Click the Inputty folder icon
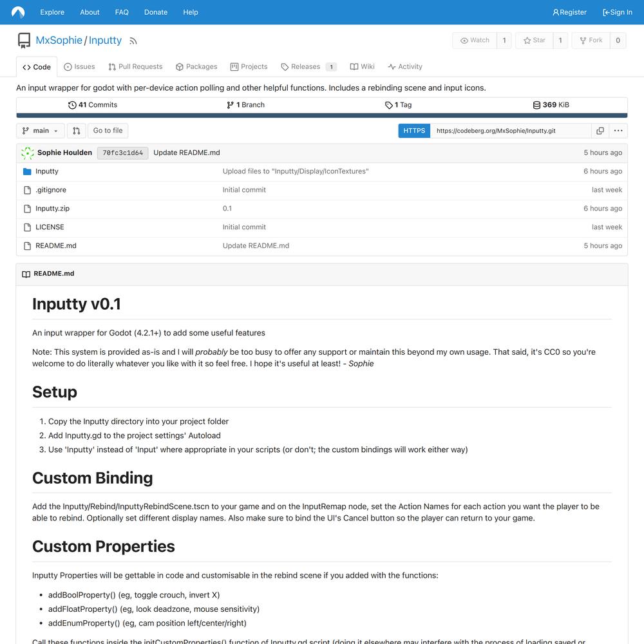644x644 pixels. click(x=27, y=171)
